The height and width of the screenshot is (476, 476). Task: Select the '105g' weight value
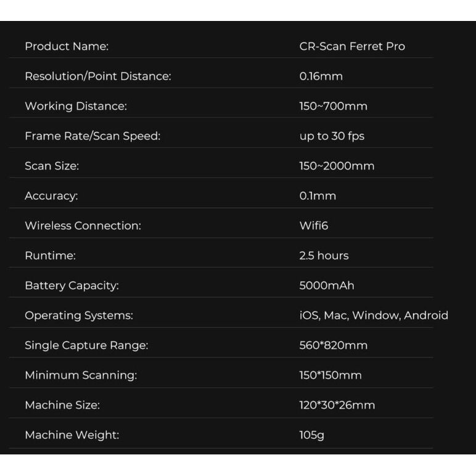pyautogui.click(x=312, y=435)
